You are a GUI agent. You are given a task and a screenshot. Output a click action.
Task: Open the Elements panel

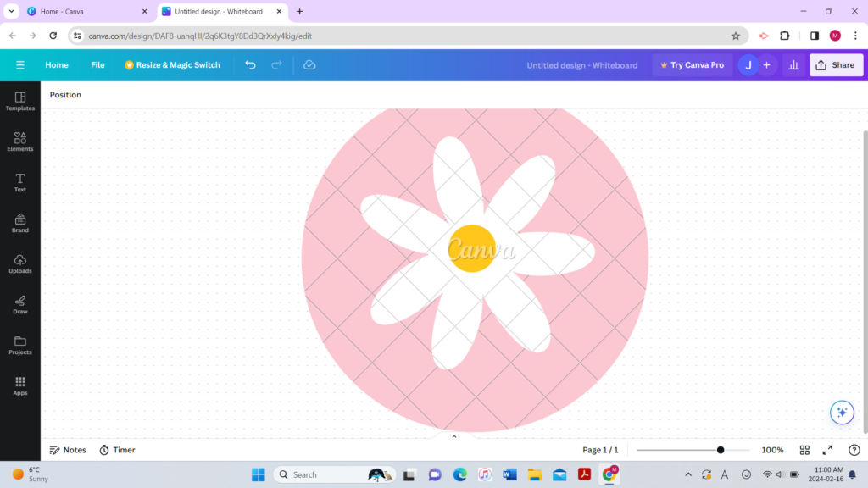20,141
